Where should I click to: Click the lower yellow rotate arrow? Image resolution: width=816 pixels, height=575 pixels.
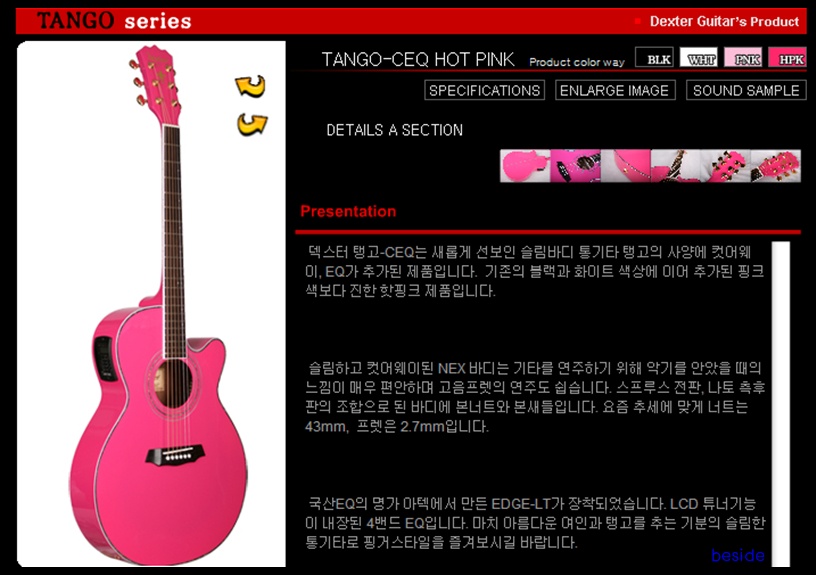pos(252,125)
